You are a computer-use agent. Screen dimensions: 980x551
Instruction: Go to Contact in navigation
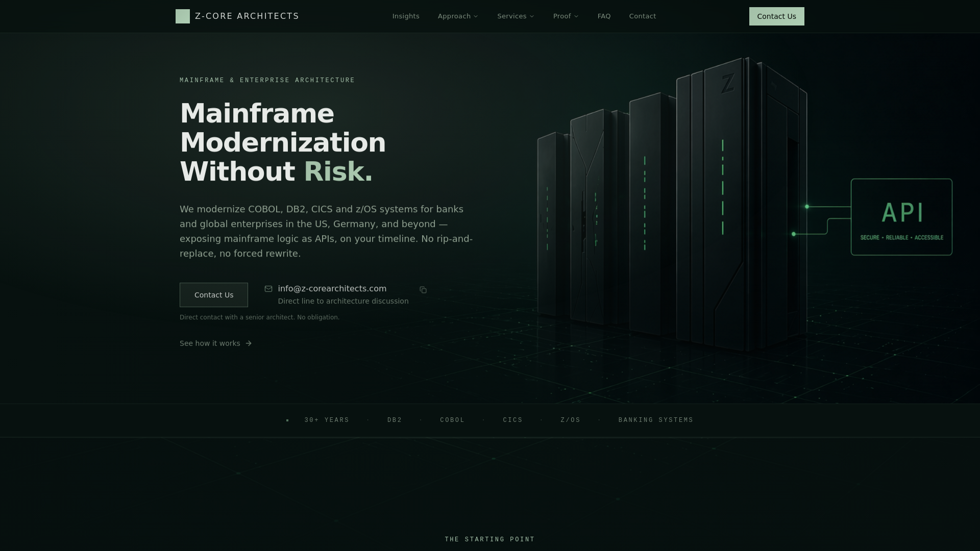pos(643,16)
